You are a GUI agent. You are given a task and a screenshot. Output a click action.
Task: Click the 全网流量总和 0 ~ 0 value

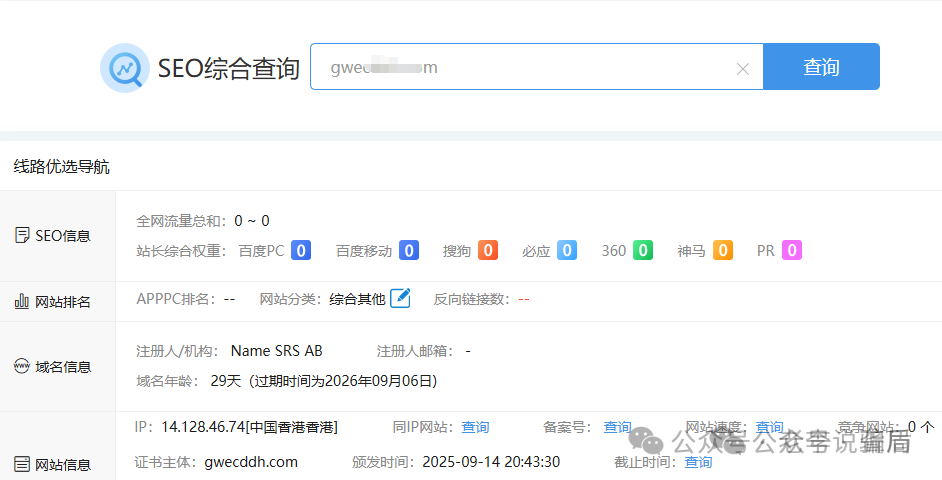coord(252,221)
